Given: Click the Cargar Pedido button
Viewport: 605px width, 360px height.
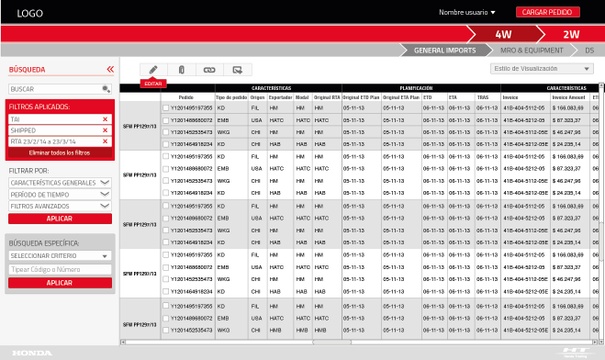Looking at the screenshot, I should tap(548, 12).
